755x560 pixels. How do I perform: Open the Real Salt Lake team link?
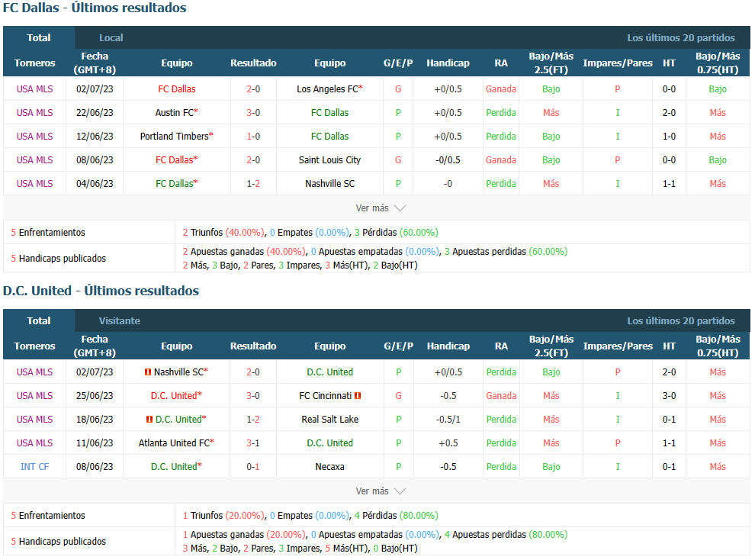click(x=329, y=420)
